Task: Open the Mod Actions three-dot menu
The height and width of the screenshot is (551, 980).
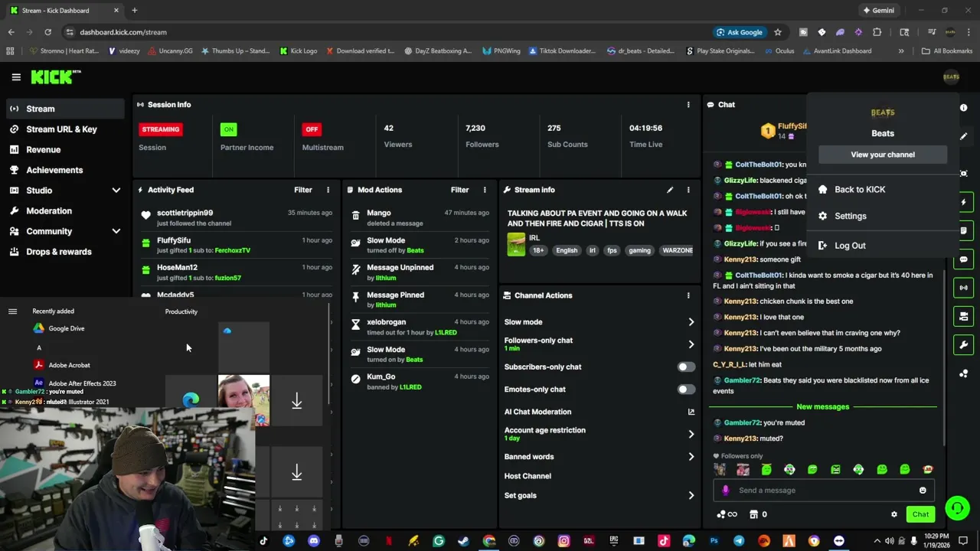Action: tap(485, 190)
